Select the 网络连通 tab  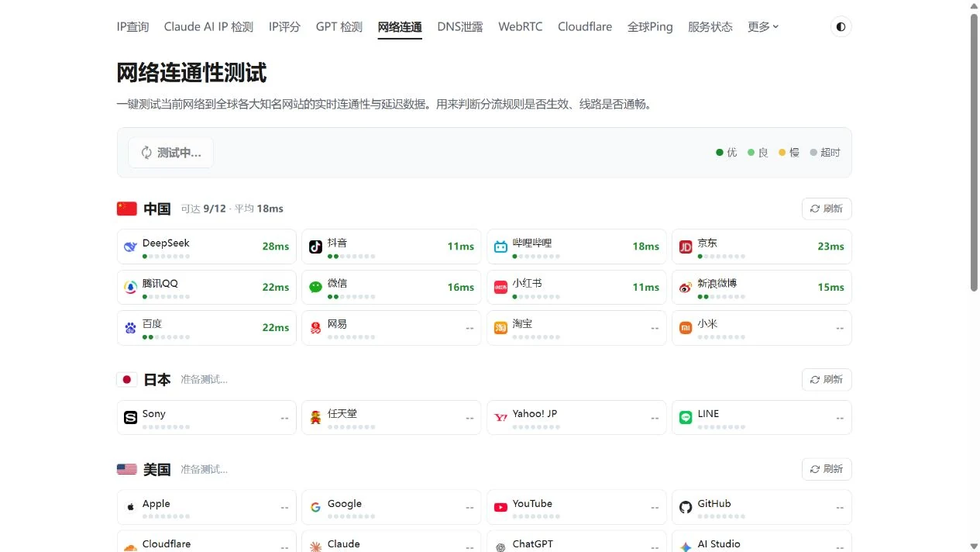click(x=400, y=27)
